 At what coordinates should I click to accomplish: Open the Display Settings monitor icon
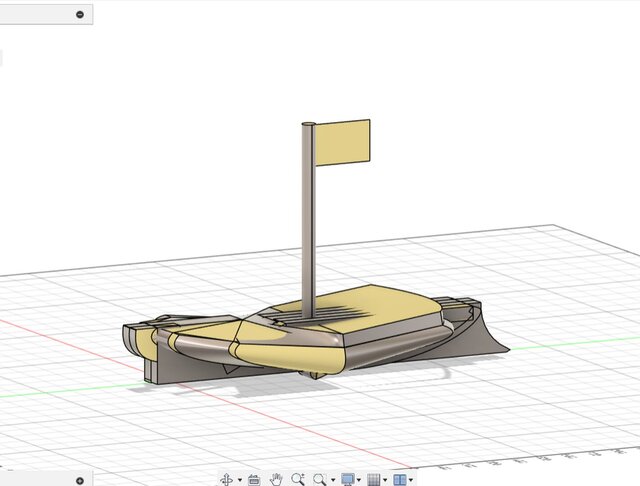coord(347,480)
